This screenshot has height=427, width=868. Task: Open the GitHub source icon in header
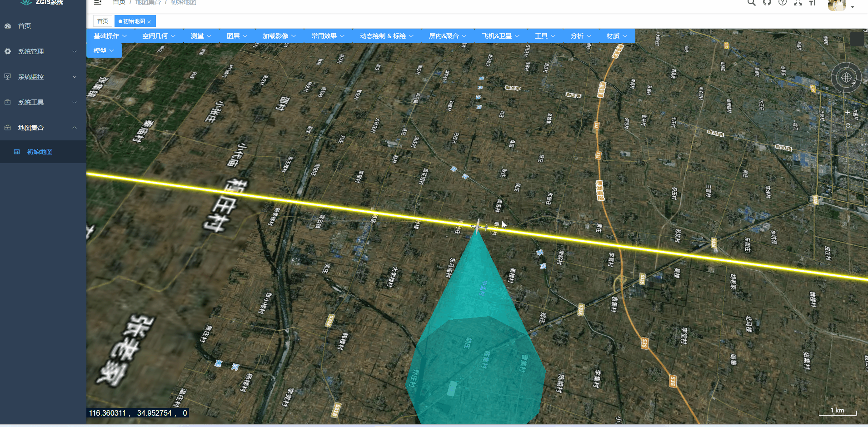tap(767, 2)
